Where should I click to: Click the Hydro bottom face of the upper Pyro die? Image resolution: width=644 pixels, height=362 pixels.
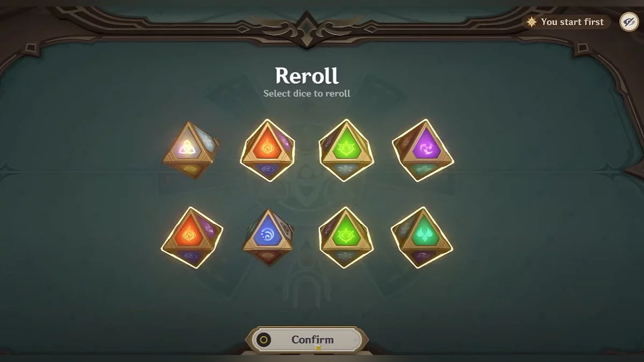point(268,169)
